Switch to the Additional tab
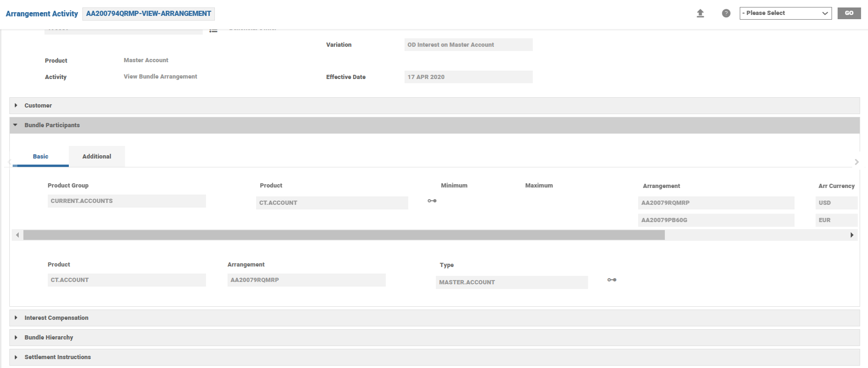Viewport: 868px width, 368px height. 96,157
